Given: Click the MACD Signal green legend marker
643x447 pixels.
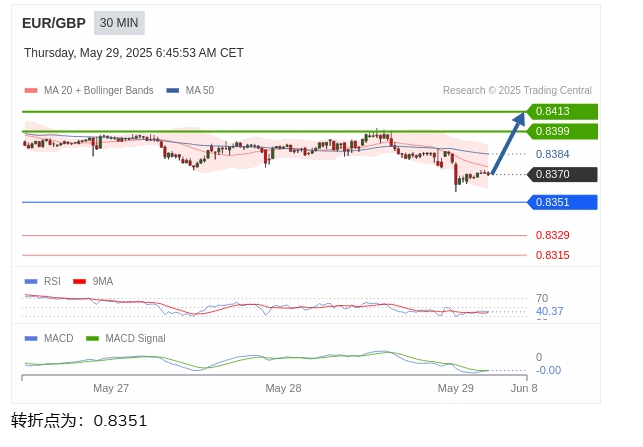Looking at the screenshot, I should click(92, 338).
